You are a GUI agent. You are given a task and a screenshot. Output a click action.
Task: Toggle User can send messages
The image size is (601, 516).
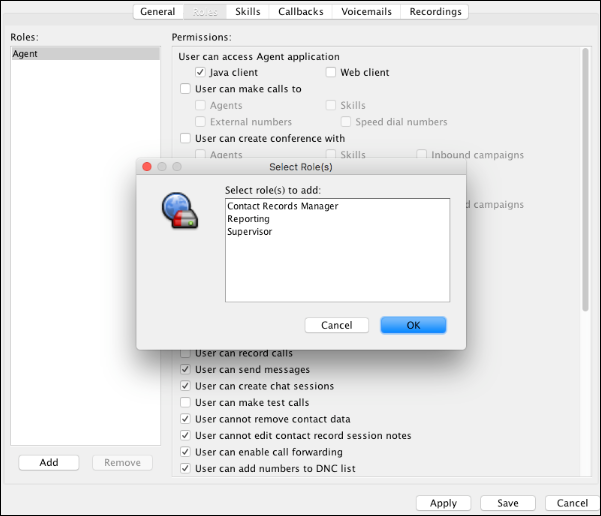pyautogui.click(x=185, y=369)
